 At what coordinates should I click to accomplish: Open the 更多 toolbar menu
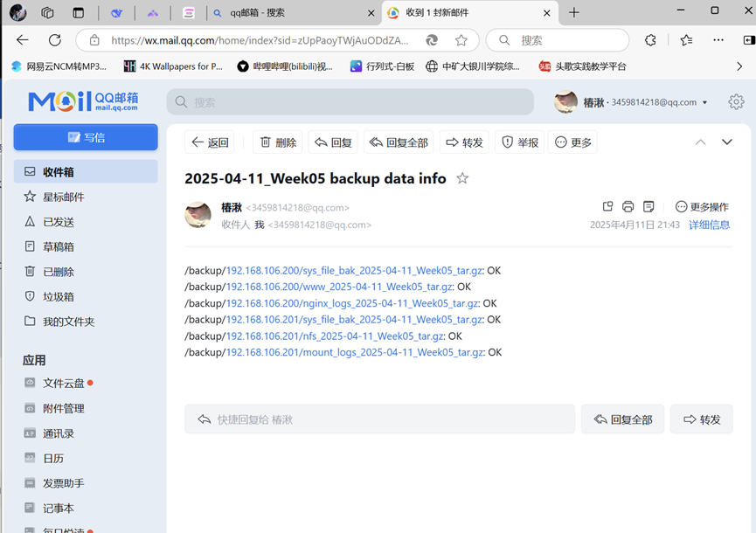click(x=572, y=142)
